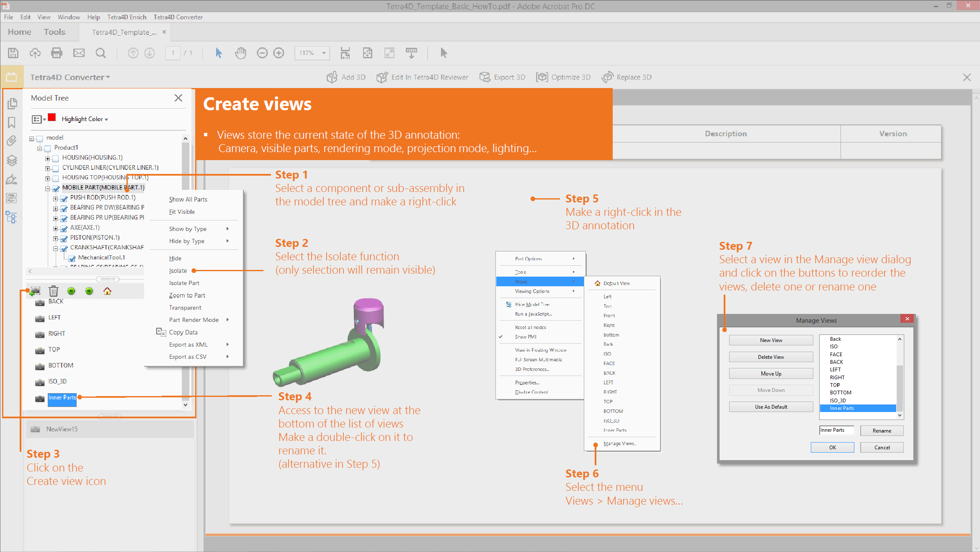The height and width of the screenshot is (552, 980).
Task: Click the Delete View button
Action: click(x=771, y=357)
